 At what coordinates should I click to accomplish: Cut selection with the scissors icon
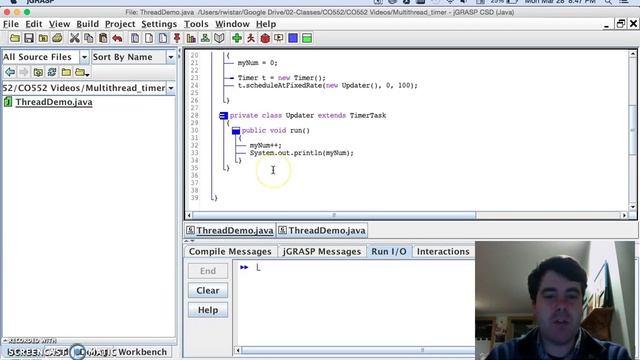point(74,38)
